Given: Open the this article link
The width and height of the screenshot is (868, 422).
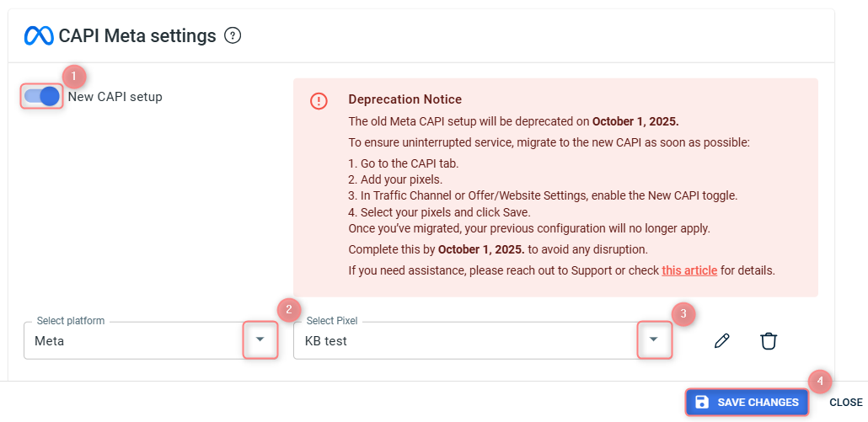Looking at the screenshot, I should pos(689,271).
